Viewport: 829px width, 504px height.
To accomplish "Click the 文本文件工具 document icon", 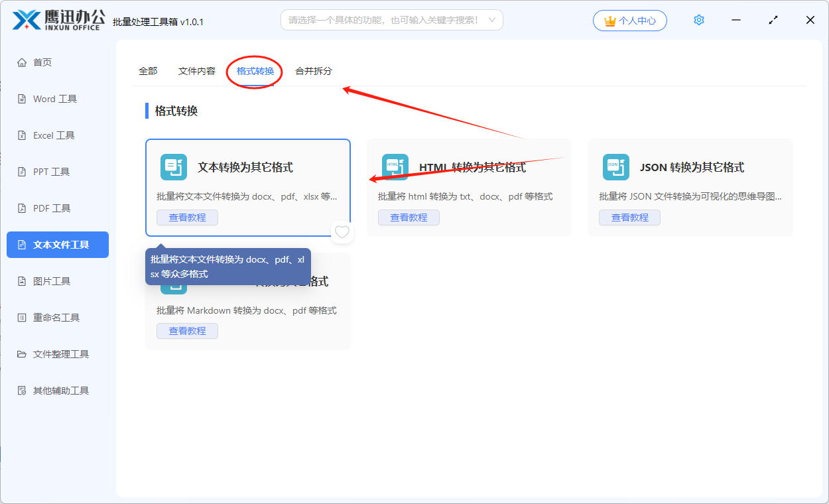I will (21, 245).
